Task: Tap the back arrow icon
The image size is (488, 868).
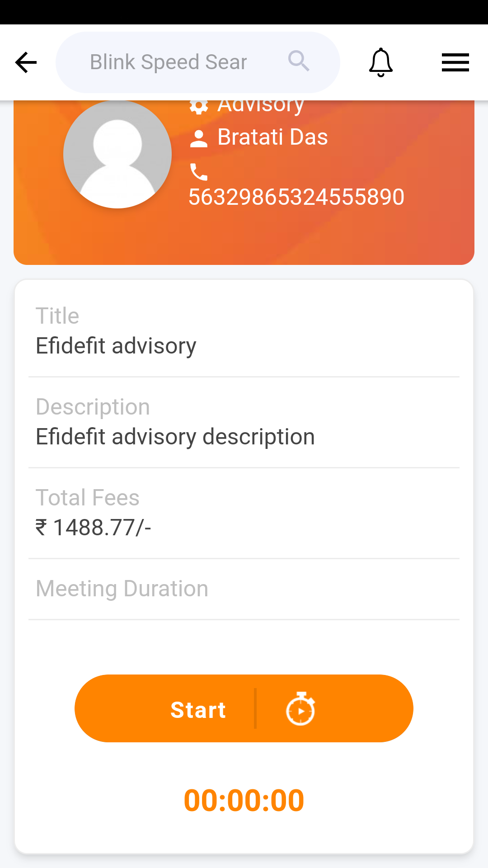Action: pyautogui.click(x=26, y=62)
